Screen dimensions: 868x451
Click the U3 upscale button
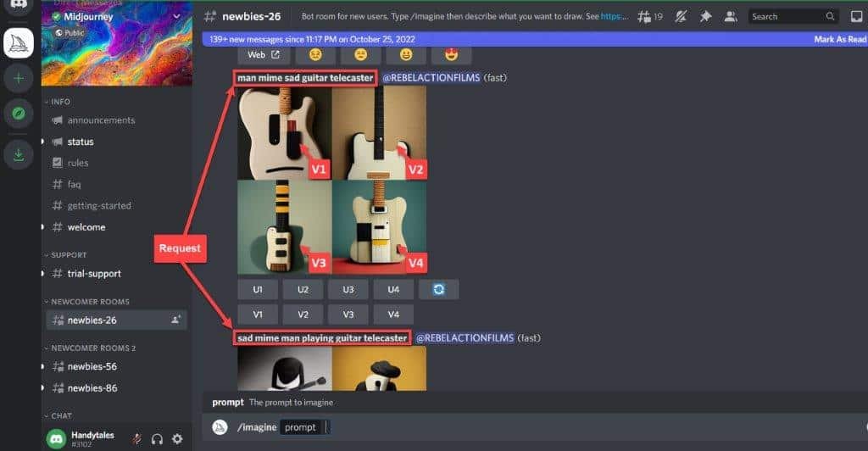coord(348,289)
